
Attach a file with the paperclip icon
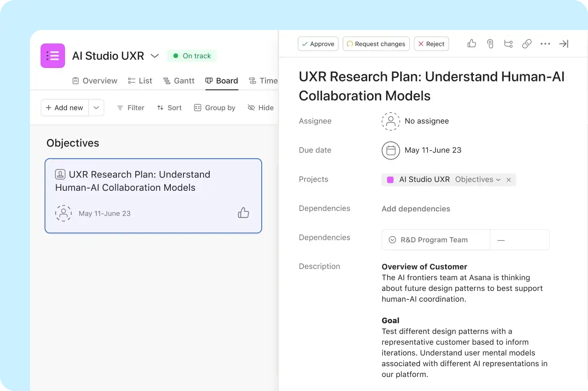tap(490, 43)
